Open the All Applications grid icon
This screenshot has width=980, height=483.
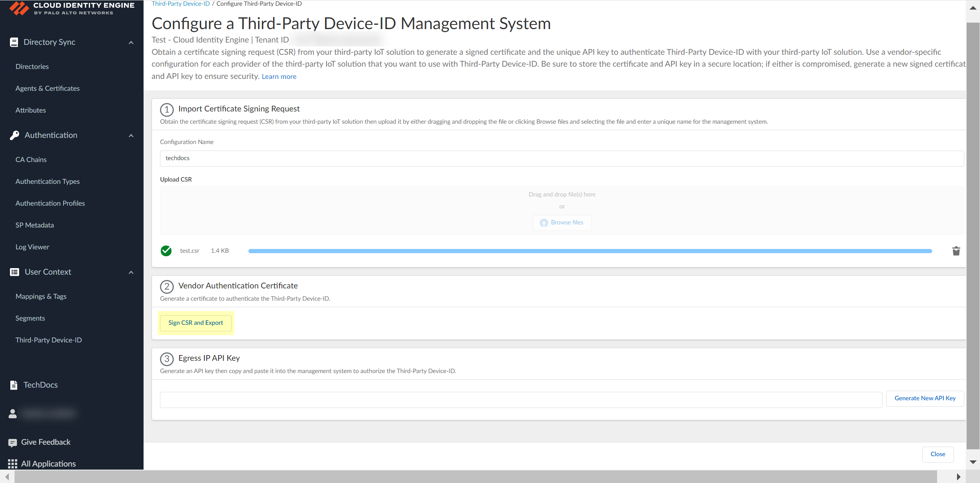12,464
